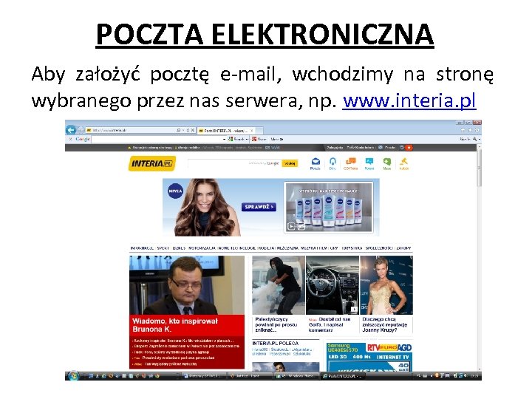Open the KOBIETA menu section
532x399 pixels.
point(266,248)
